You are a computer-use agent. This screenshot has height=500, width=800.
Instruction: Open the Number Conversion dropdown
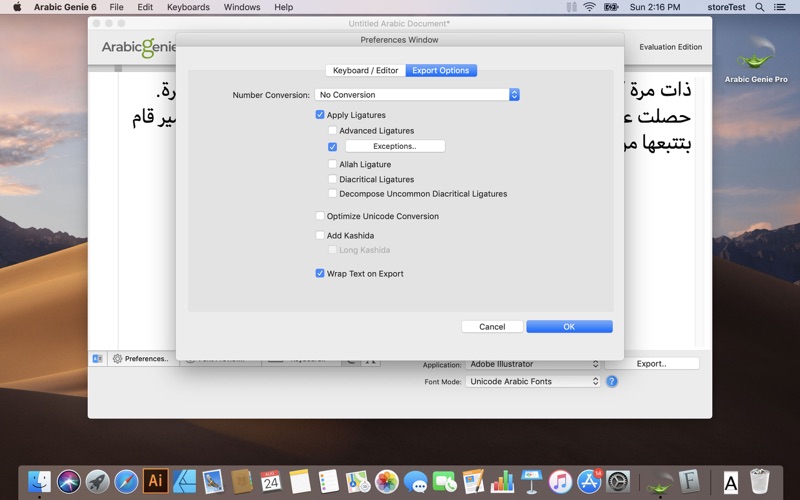(x=417, y=94)
